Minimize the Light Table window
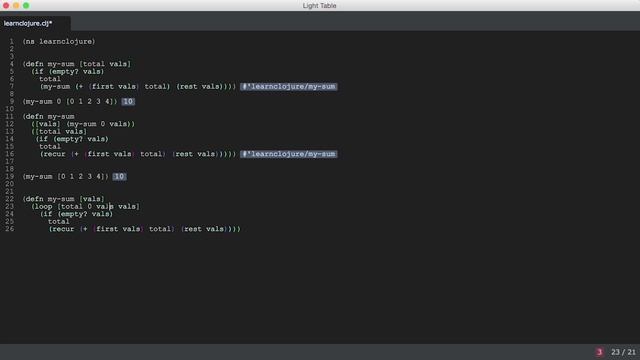 (x=16, y=5)
